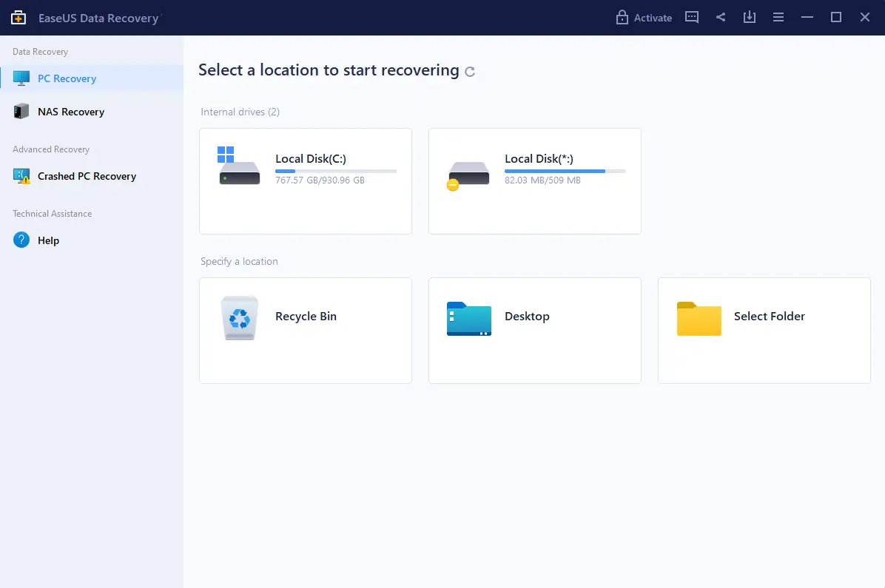Click the Recycle Bin icon
Viewport: 885px width, 588px height.
[239, 318]
